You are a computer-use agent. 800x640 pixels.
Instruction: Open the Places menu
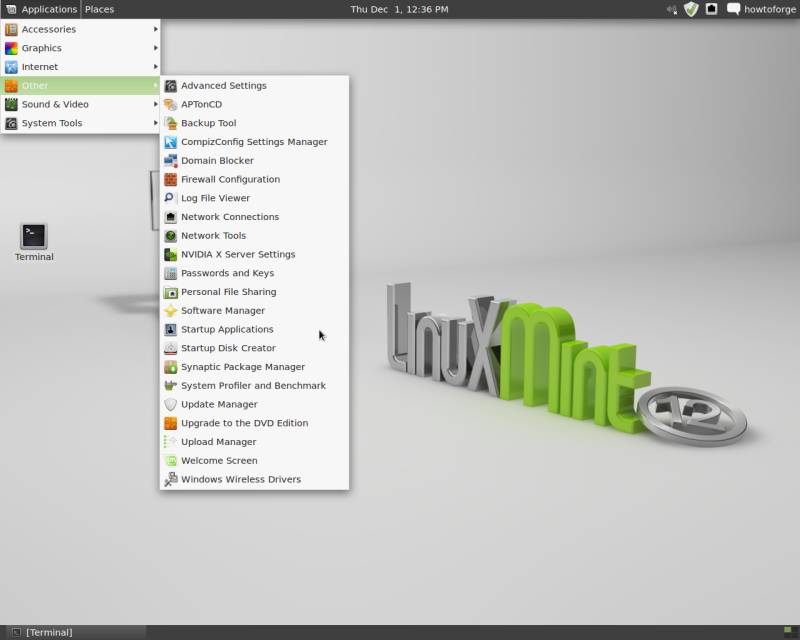click(x=99, y=9)
